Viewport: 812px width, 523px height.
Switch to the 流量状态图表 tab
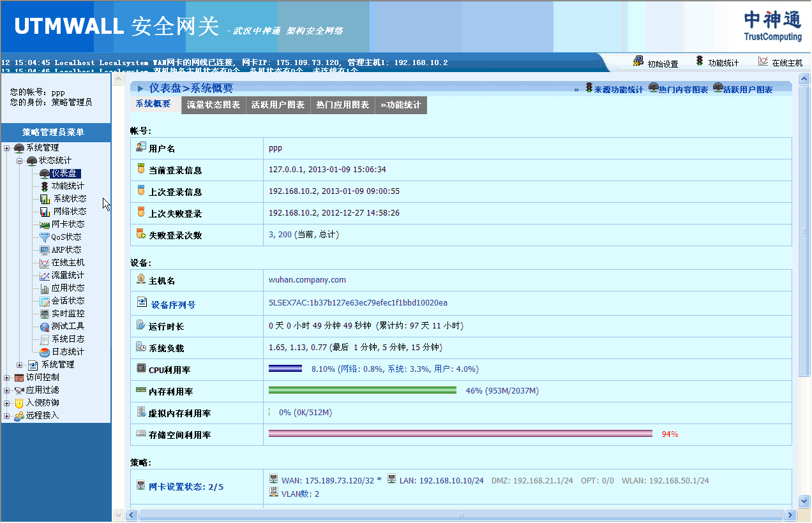(213, 105)
